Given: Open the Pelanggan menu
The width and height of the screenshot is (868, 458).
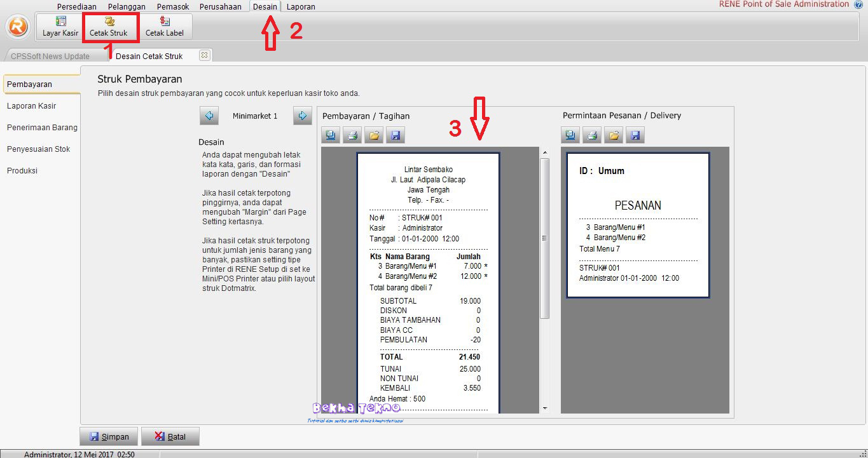Looking at the screenshot, I should 127,6.
